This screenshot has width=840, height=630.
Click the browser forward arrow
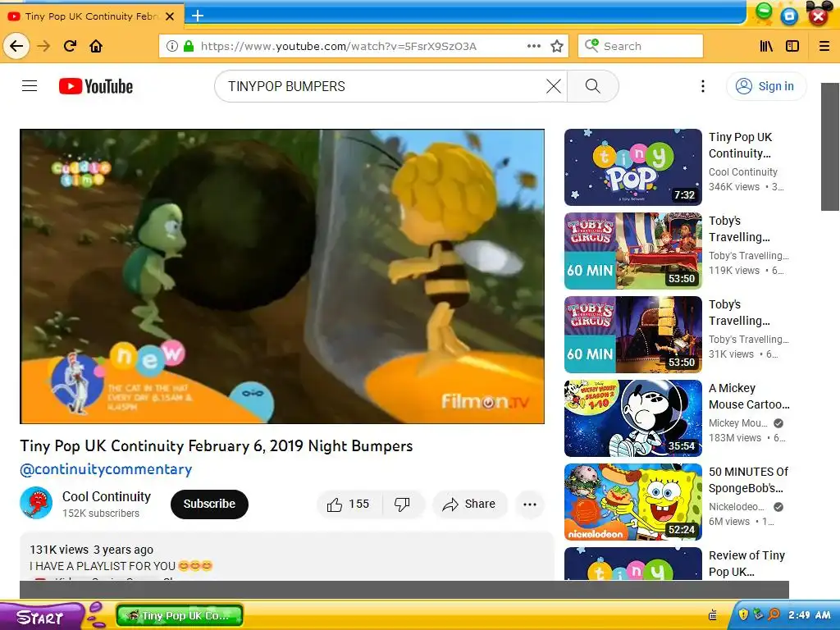point(44,46)
